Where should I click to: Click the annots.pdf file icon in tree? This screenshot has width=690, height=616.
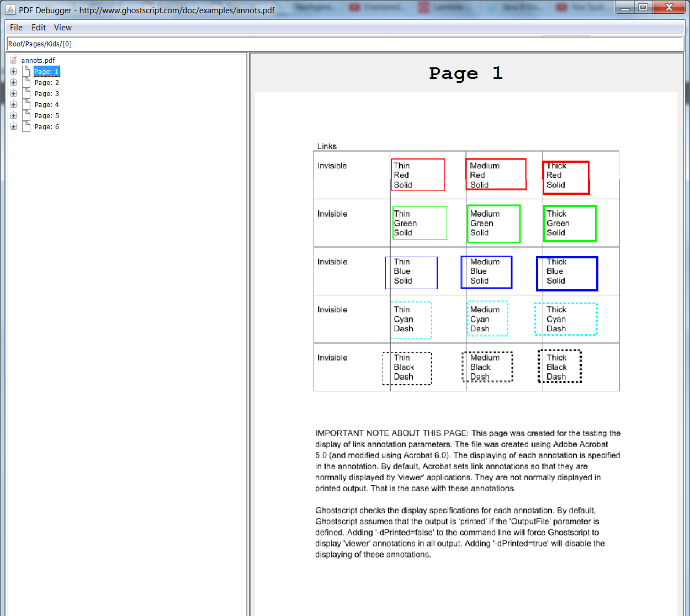click(x=13, y=60)
